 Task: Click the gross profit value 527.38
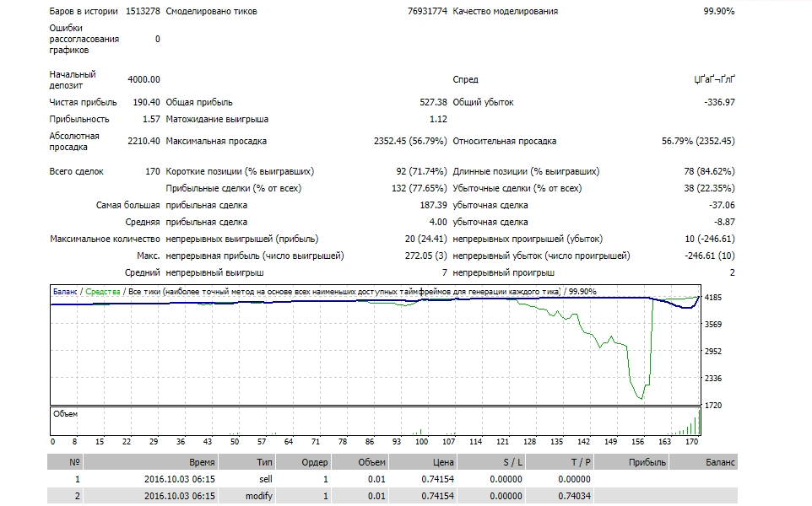[x=434, y=102]
